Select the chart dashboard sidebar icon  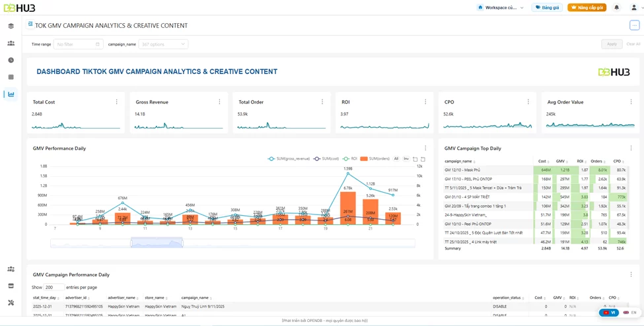coord(11,94)
